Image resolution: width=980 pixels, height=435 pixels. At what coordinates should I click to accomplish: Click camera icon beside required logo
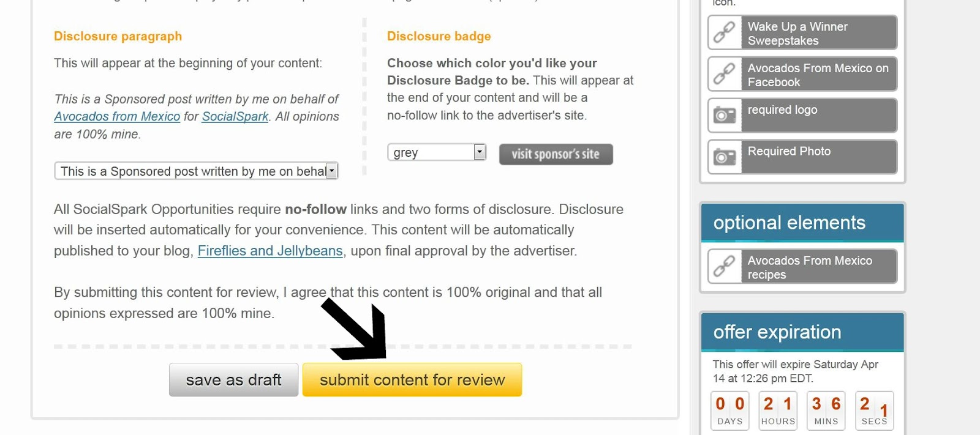click(x=725, y=115)
